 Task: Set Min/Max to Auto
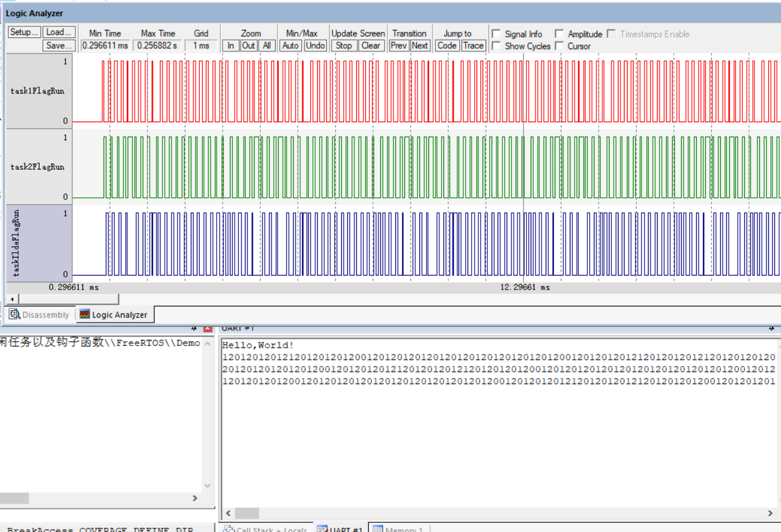point(291,46)
